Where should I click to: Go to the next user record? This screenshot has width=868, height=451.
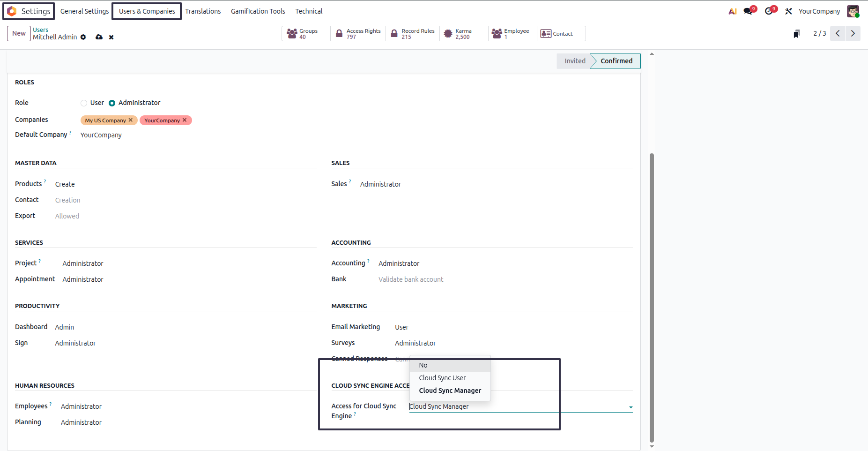853,33
